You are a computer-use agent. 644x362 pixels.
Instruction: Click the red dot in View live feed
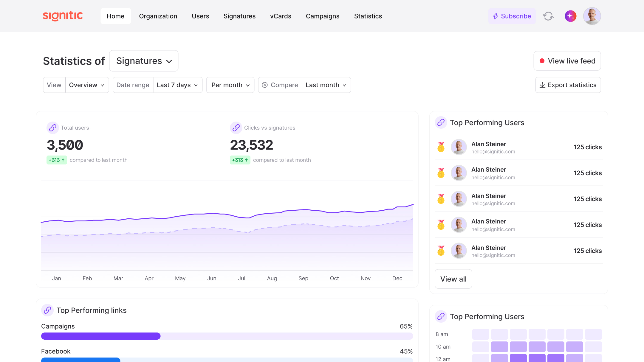point(542,61)
